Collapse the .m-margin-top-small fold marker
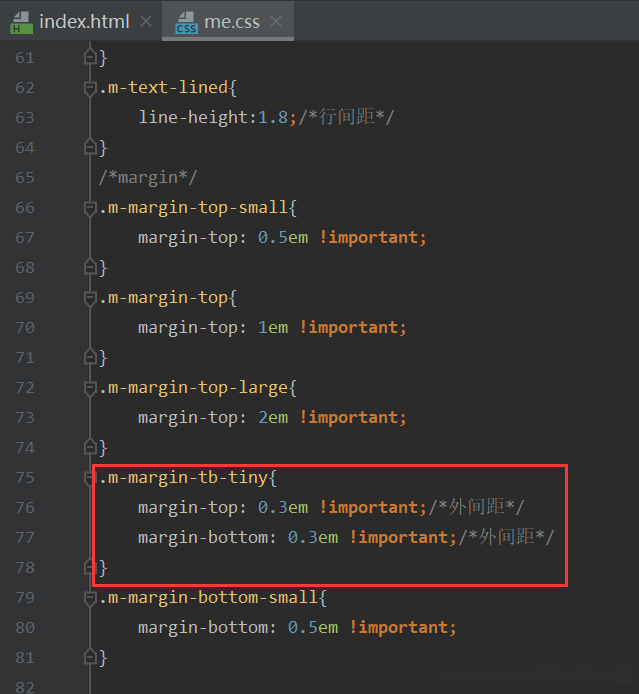Viewport: 639px width, 694px height. (90, 208)
